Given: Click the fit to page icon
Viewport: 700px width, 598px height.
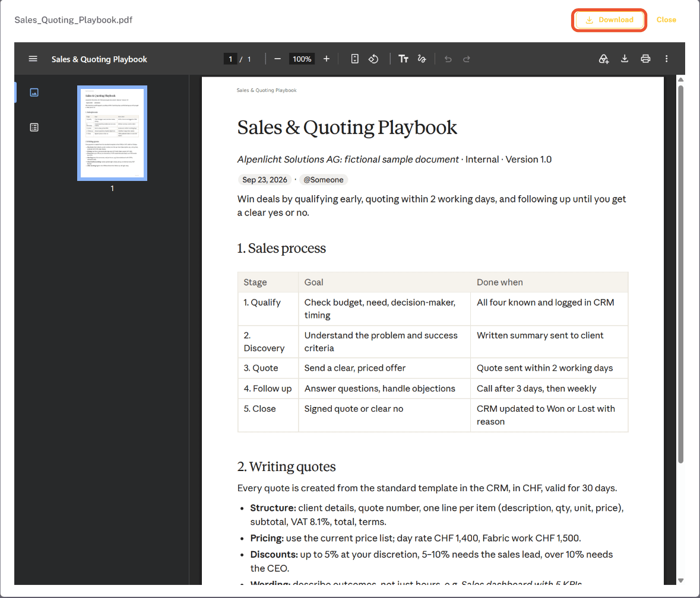Looking at the screenshot, I should click(354, 59).
